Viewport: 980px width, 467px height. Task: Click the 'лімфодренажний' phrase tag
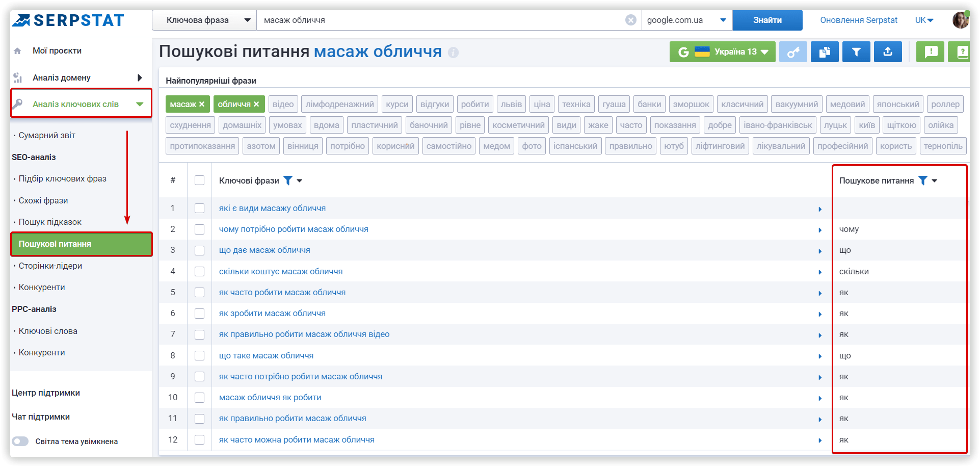(340, 104)
